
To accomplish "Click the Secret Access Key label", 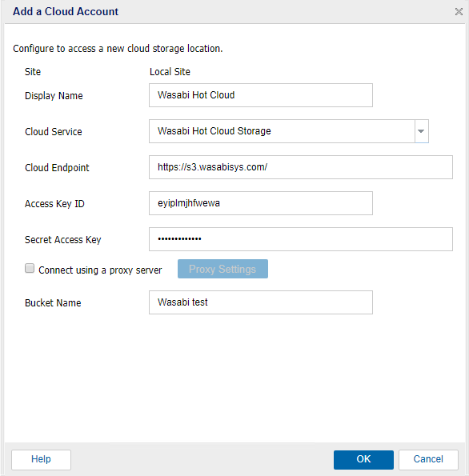I will (63, 240).
